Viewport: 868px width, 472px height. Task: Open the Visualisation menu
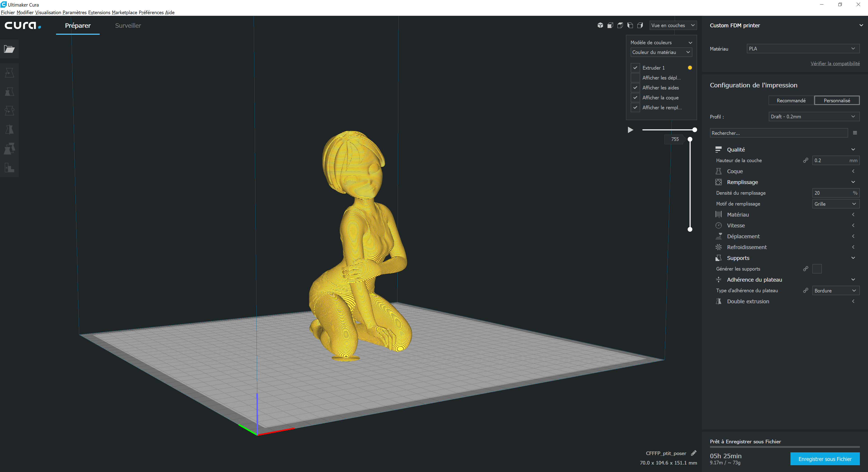(48, 12)
